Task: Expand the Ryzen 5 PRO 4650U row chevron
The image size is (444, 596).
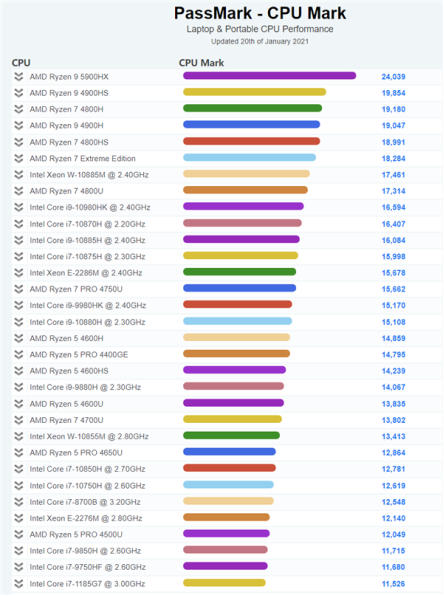Action: click(19, 453)
